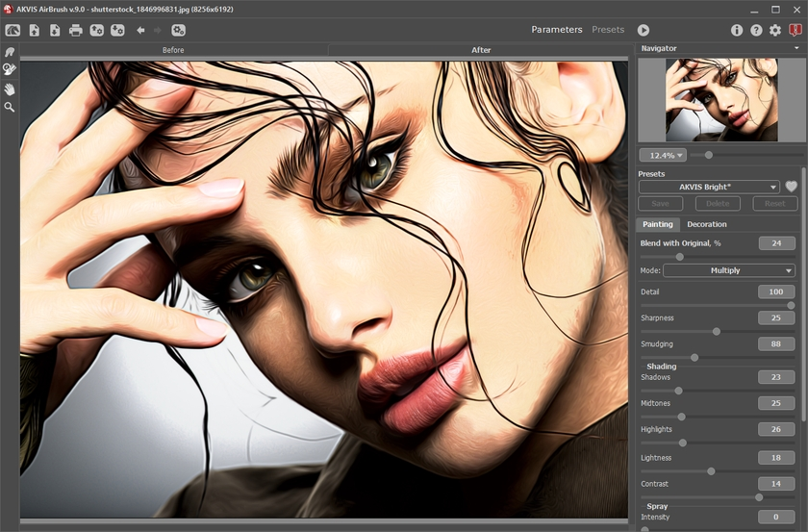Viewport: 808px width, 532px height.
Task: Click the Open image icon
Action: click(34, 30)
